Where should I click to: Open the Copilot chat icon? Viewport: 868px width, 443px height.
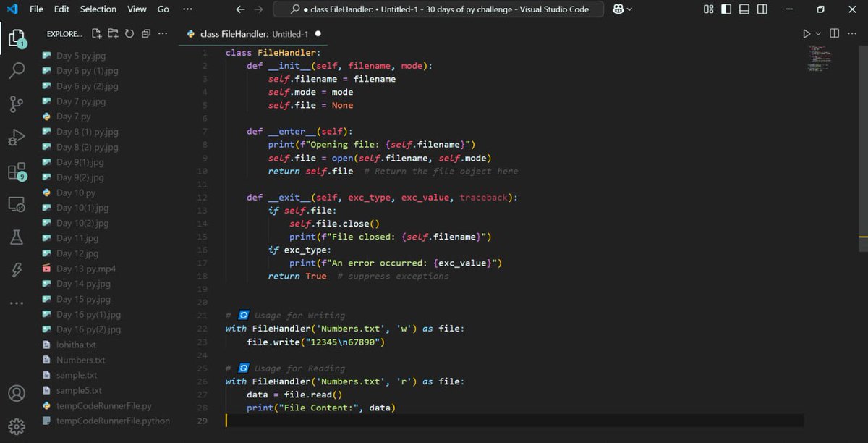click(617, 9)
